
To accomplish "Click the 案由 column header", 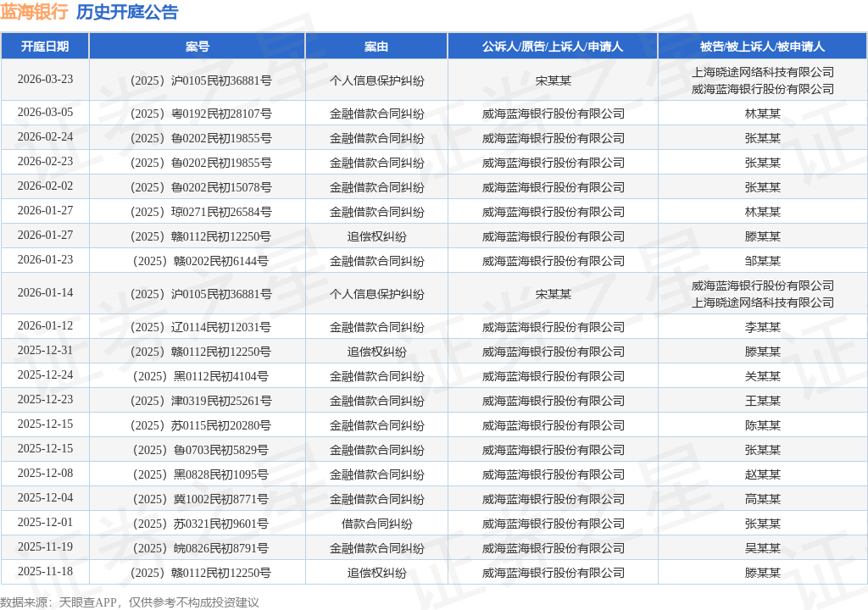I will pyautogui.click(x=376, y=47).
